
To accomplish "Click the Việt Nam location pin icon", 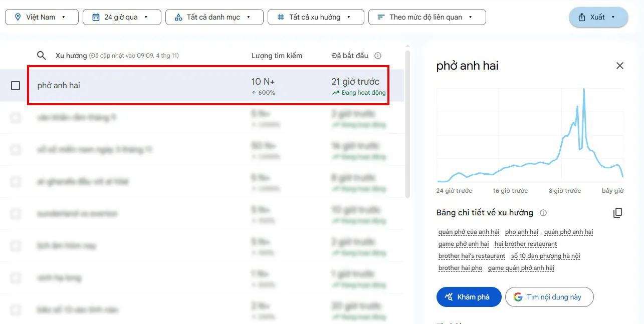I will [x=18, y=17].
